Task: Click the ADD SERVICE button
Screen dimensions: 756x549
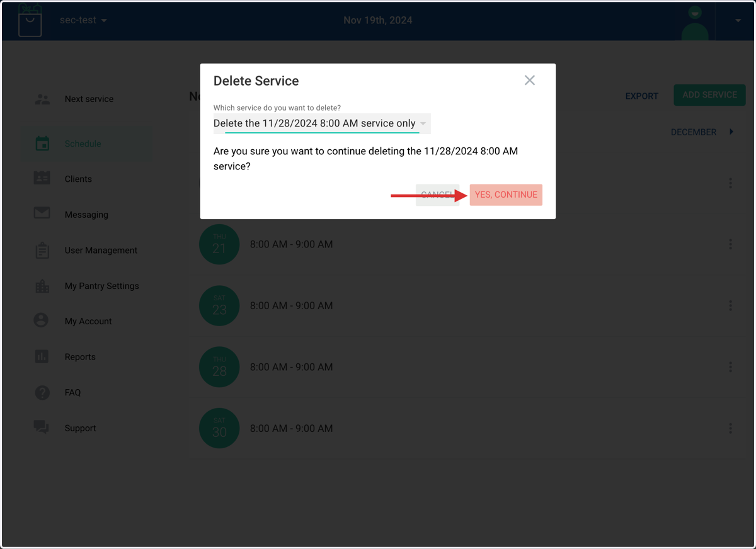Action: 709,95
